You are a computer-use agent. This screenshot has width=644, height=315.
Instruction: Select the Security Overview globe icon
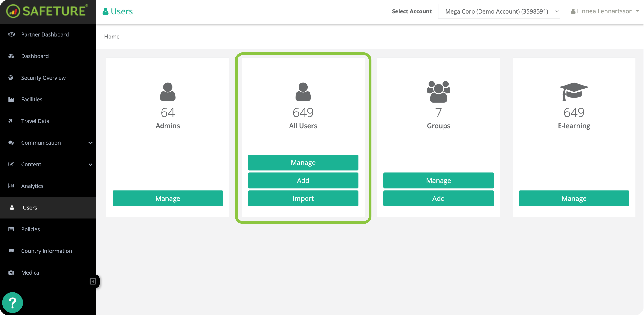click(x=11, y=78)
